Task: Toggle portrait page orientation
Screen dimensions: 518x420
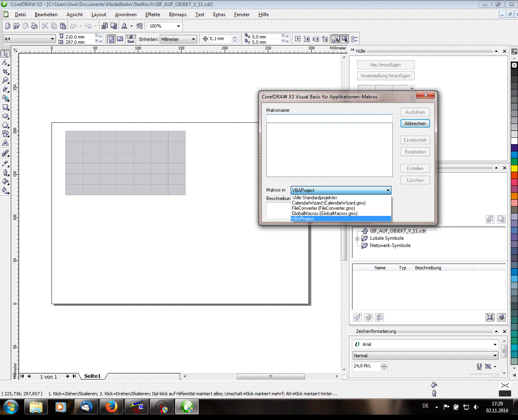Action: click(x=111, y=39)
